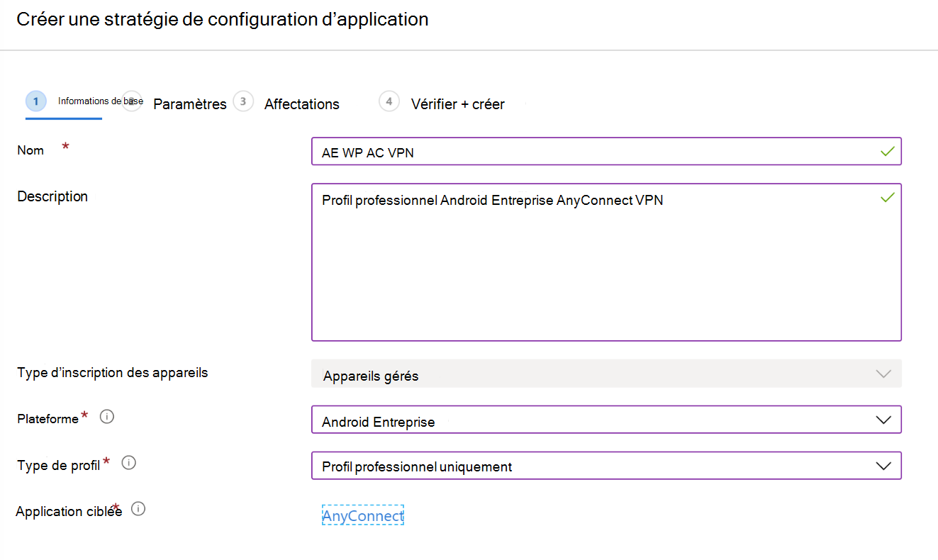The height and width of the screenshot is (560, 938).
Task: Click the Description field label
Action: pos(52,196)
